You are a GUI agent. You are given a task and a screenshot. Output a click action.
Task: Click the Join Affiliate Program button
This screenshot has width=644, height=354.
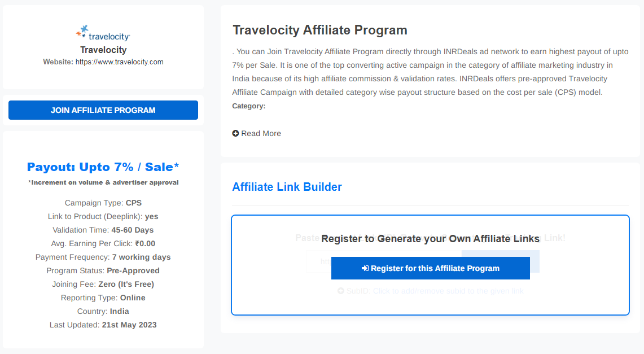coord(103,110)
